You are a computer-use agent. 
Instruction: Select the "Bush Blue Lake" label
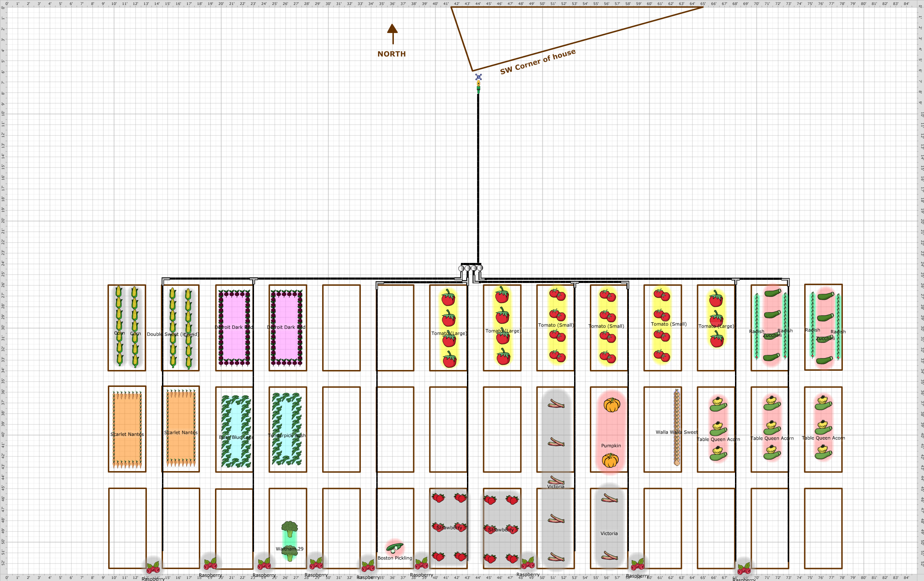(236, 437)
